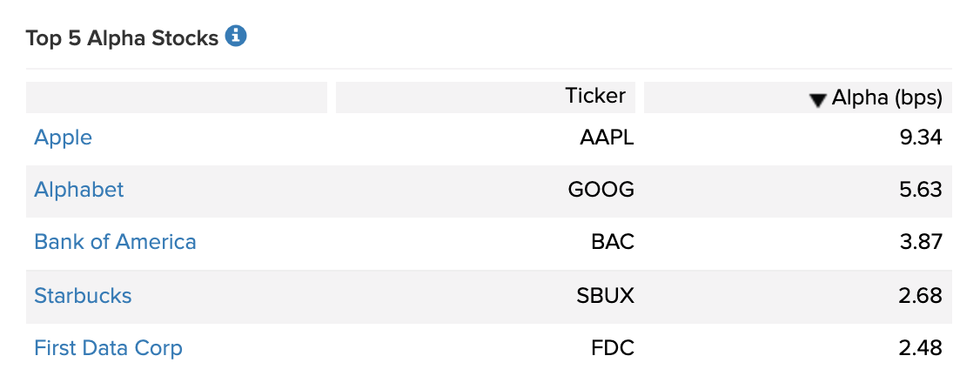Screen dimensions: 980x376
Task: Select the GOOG ticker cell
Action: (x=601, y=189)
